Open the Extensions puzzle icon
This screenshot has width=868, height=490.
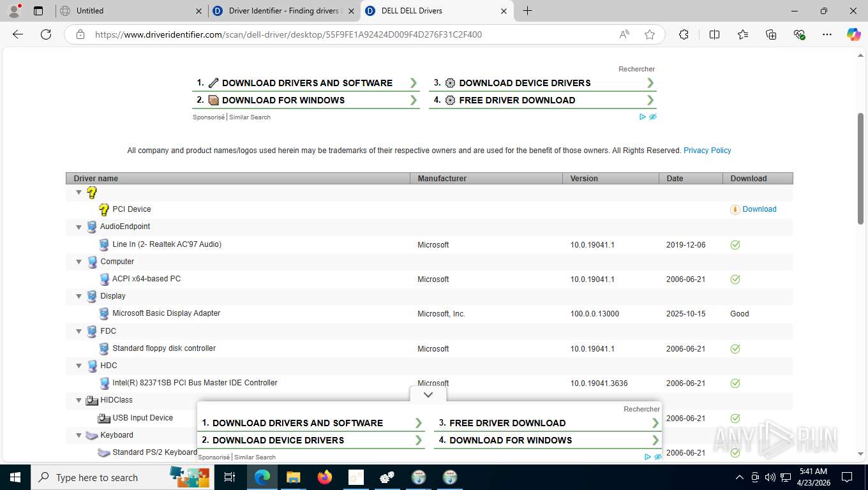coord(684,34)
